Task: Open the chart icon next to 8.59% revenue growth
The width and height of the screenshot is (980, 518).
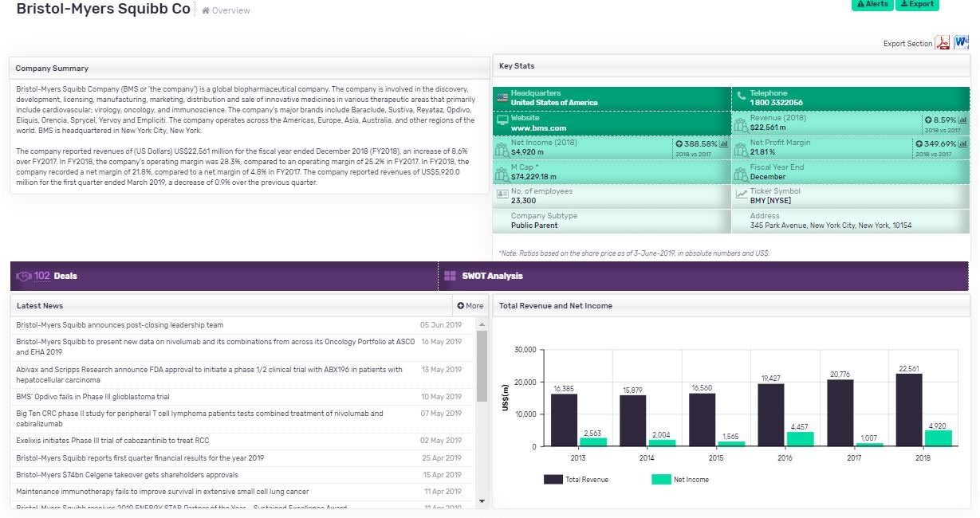Action: pos(962,120)
